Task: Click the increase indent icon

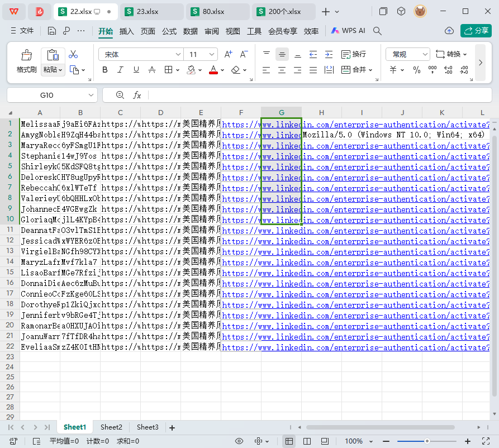Action: (x=329, y=54)
